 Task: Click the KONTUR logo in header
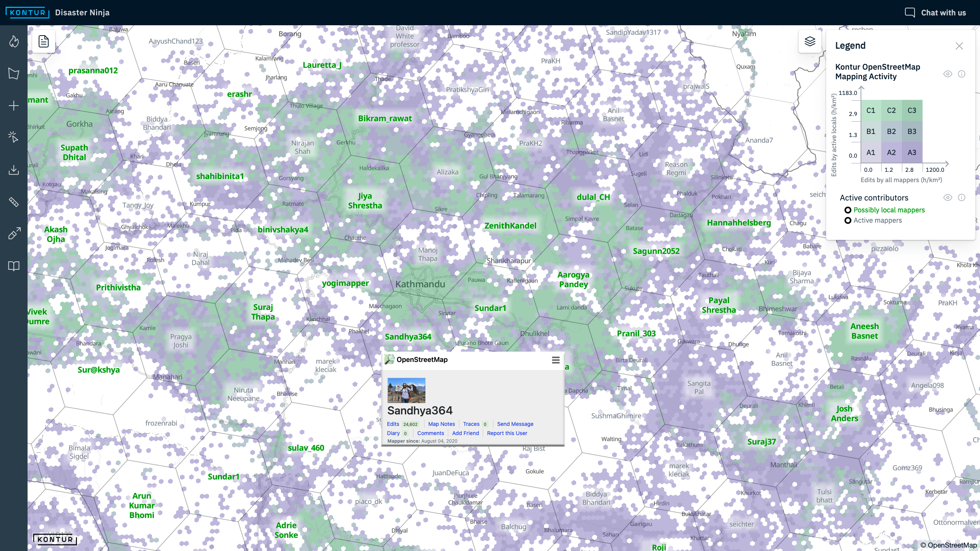click(28, 13)
